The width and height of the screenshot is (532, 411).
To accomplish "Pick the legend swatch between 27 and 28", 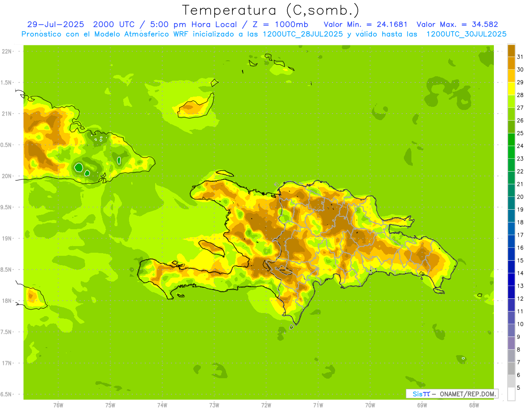I will click(511, 101).
